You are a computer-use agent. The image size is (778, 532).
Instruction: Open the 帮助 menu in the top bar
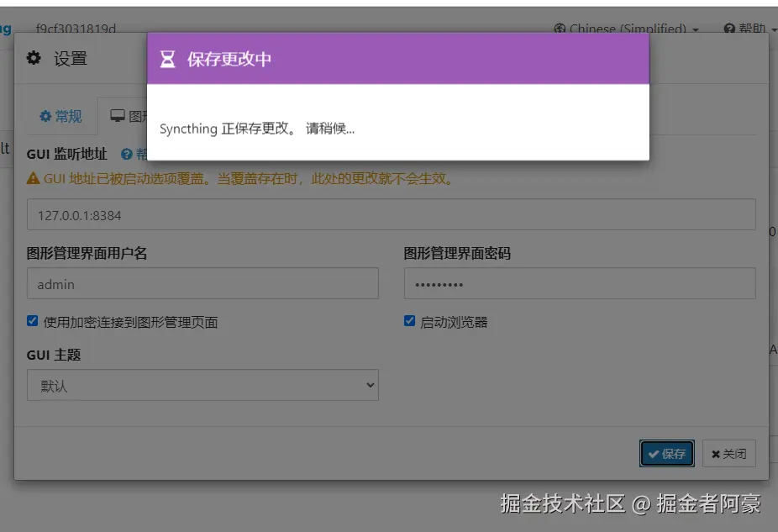tap(749, 29)
